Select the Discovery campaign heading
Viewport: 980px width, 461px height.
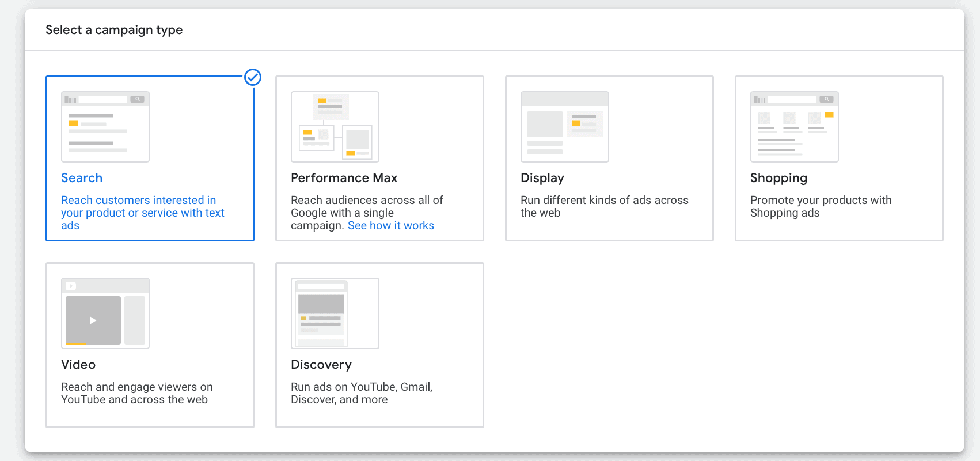(321, 365)
